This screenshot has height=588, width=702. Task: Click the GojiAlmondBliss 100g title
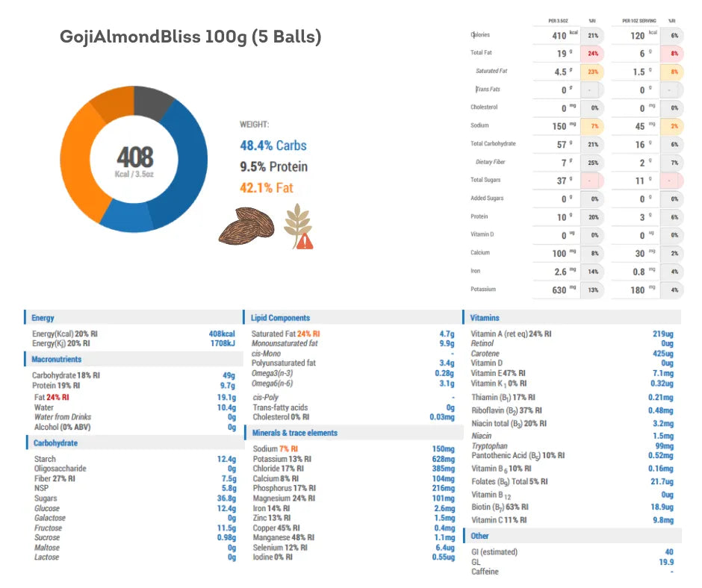pyautogui.click(x=190, y=38)
